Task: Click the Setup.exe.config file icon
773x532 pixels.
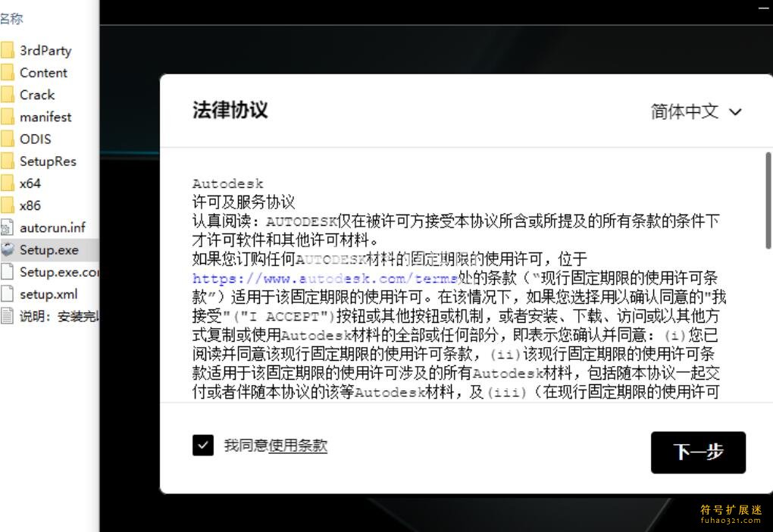Action: point(7,271)
